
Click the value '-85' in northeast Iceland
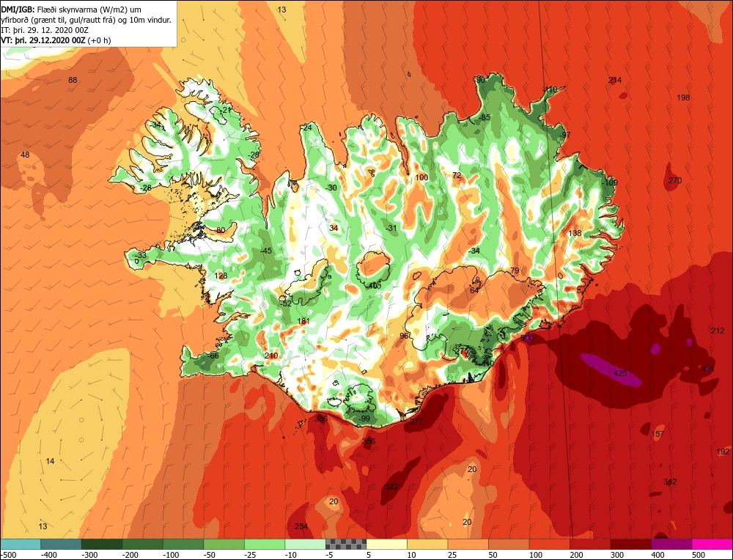(485, 117)
